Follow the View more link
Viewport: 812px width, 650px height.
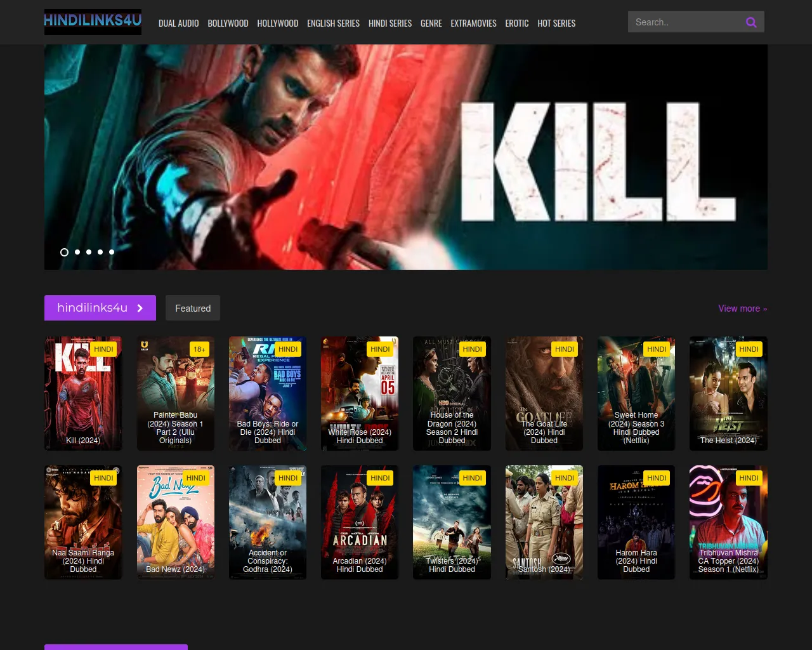pyautogui.click(x=743, y=308)
